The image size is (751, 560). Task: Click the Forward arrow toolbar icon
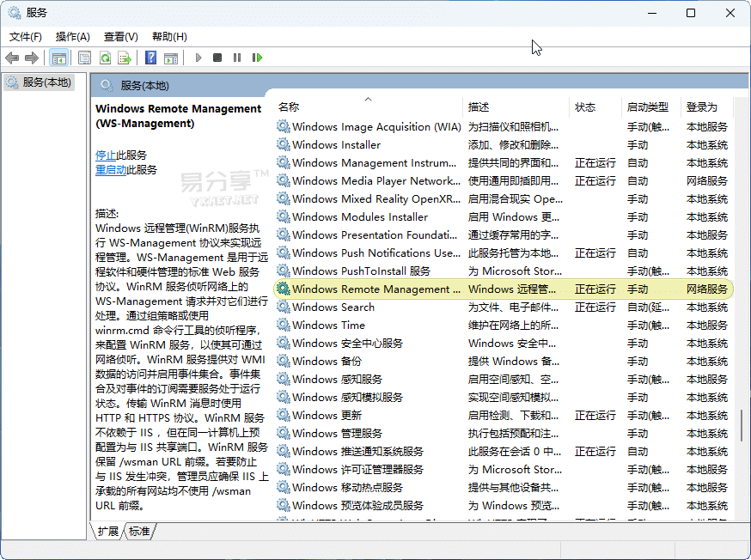point(32,58)
